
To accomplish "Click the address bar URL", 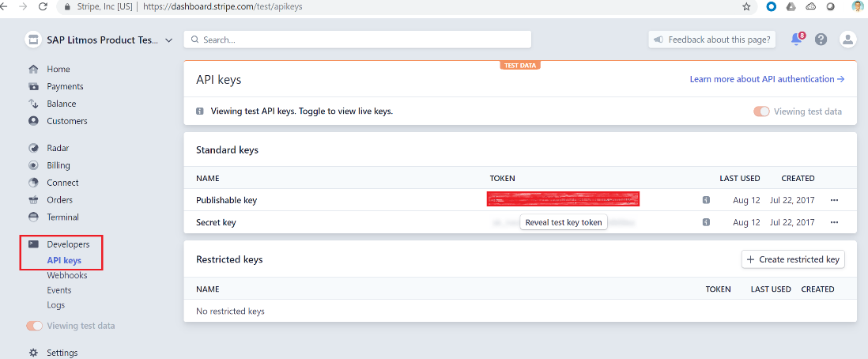I will click(223, 6).
